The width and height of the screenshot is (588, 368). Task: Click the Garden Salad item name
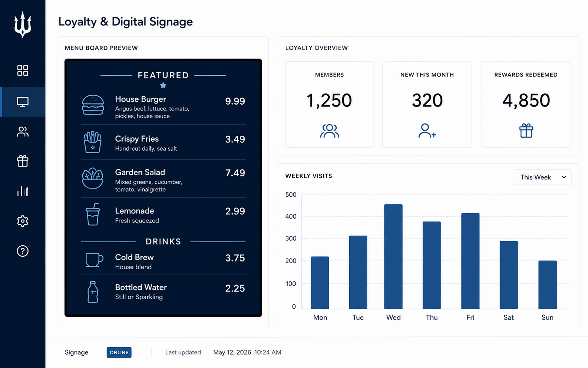pyautogui.click(x=140, y=172)
